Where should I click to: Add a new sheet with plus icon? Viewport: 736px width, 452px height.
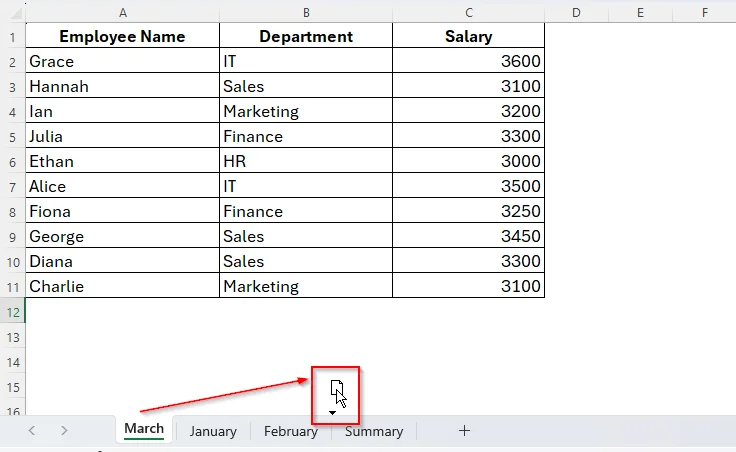464,430
